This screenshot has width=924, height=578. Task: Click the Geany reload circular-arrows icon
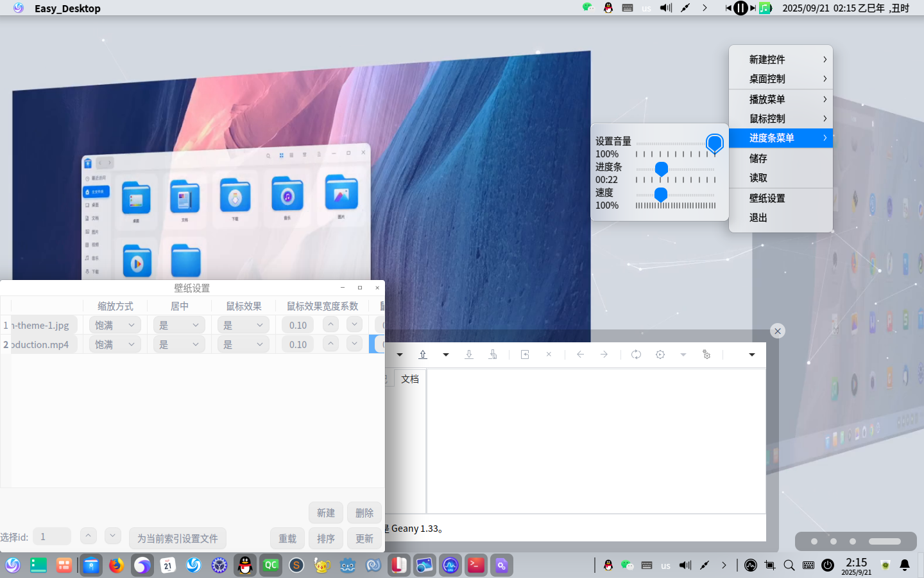click(636, 355)
